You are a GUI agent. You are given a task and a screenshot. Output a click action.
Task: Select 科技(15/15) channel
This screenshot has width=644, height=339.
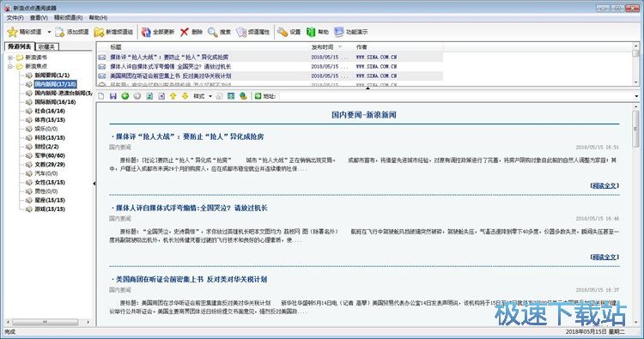click(x=50, y=138)
